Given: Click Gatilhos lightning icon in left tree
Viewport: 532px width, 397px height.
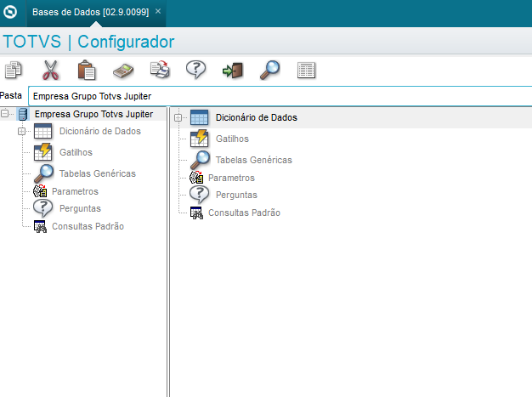Looking at the screenshot, I should [x=42, y=152].
